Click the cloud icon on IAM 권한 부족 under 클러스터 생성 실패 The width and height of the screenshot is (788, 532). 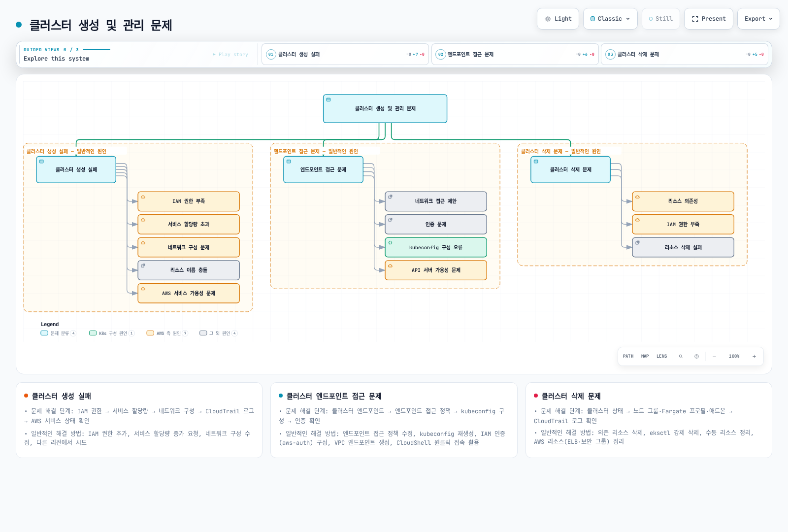[143, 197]
